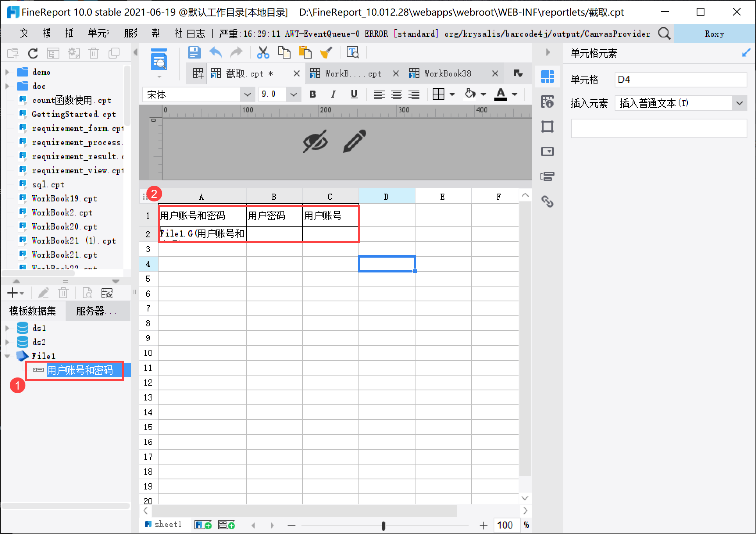Image resolution: width=756 pixels, height=534 pixels.
Task: Click the Save template icon
Action: (194, 52)
